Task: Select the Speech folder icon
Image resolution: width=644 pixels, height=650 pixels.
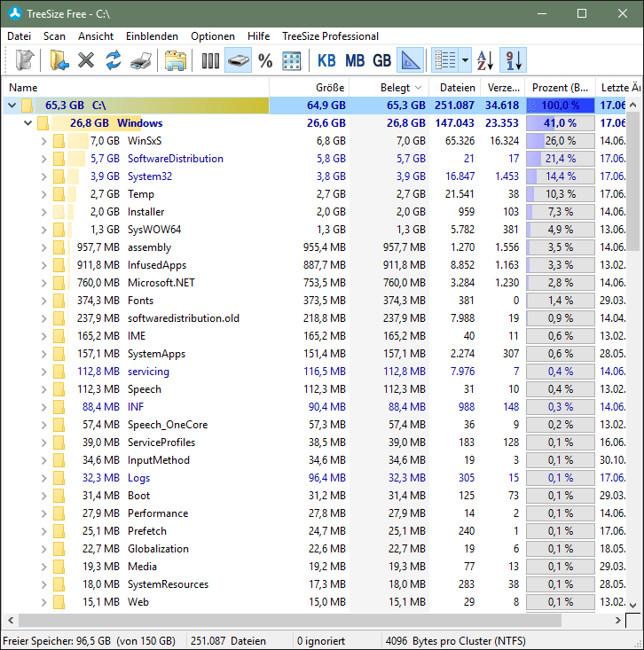Action: point(59,389)
